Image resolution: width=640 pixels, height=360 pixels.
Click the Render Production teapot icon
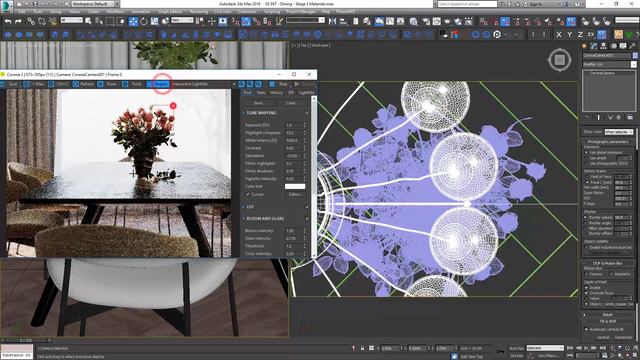(x=447, y=21)
